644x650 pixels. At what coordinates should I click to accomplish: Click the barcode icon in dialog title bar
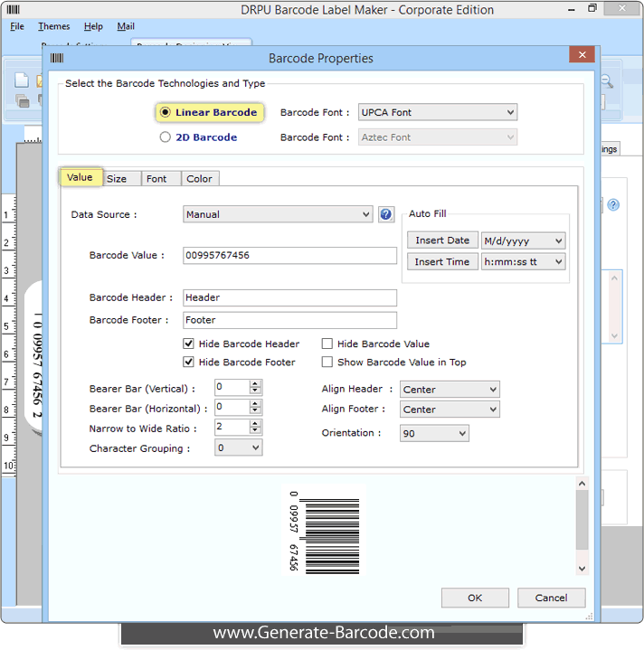[x=57, y=58]
